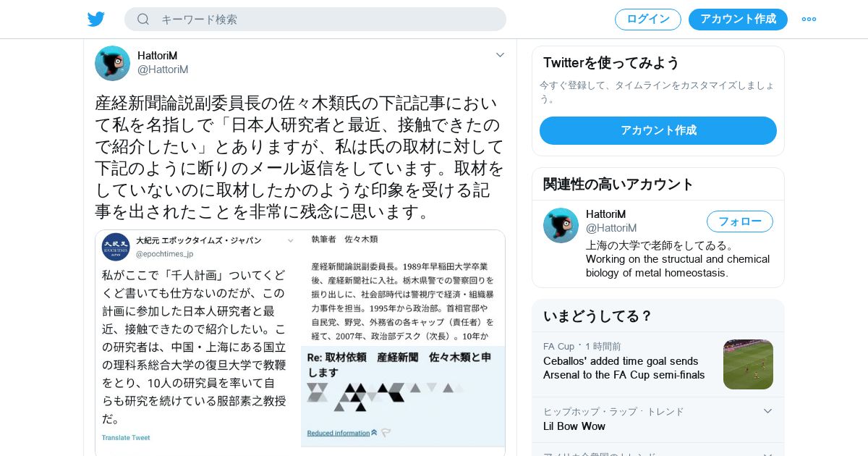Click the flag icon beside Reduced information
The width and height of the screenshot is (868, 456).
point(386,433)
